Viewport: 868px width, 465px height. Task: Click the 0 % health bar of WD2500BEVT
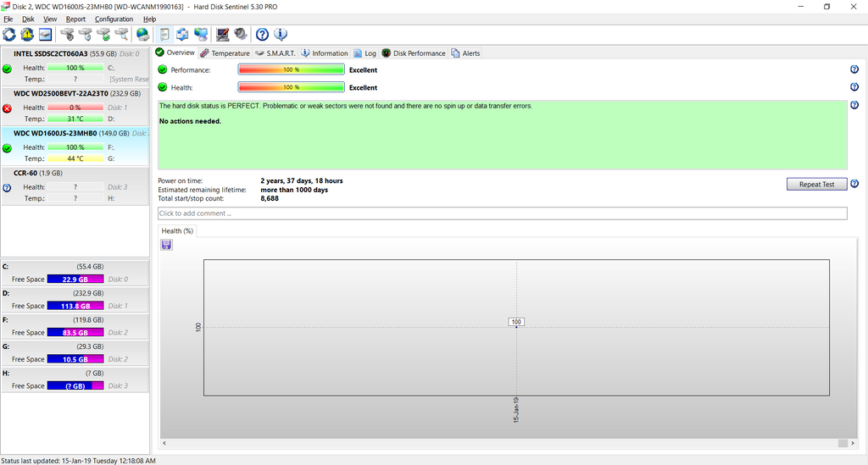75,108
